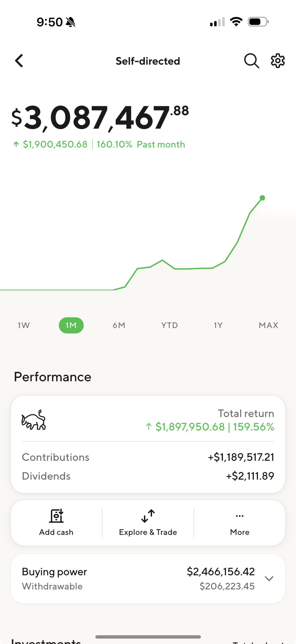Show the MAX chart range
Viewport: 296px width, 644px height.
click(268, 325)
